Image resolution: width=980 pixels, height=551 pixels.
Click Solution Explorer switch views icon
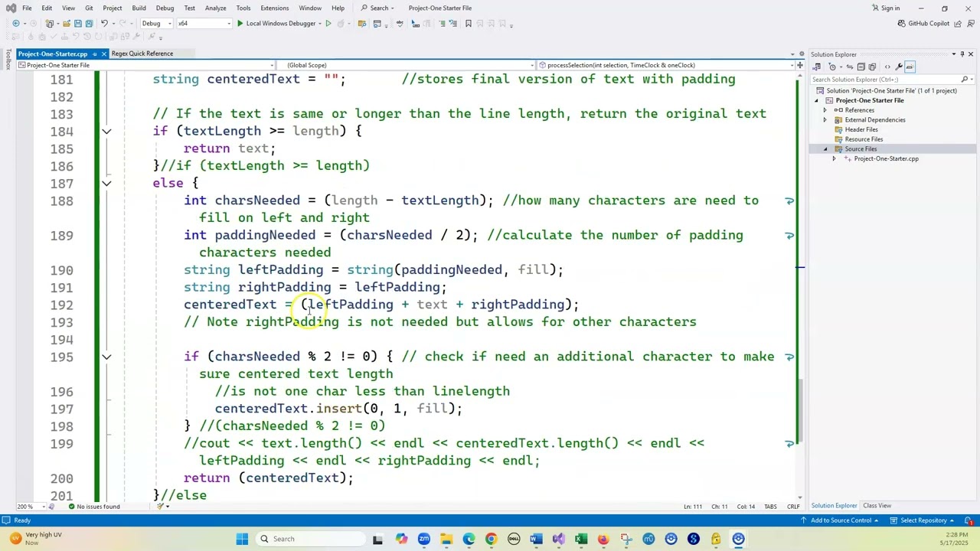[x=817, y=67]
